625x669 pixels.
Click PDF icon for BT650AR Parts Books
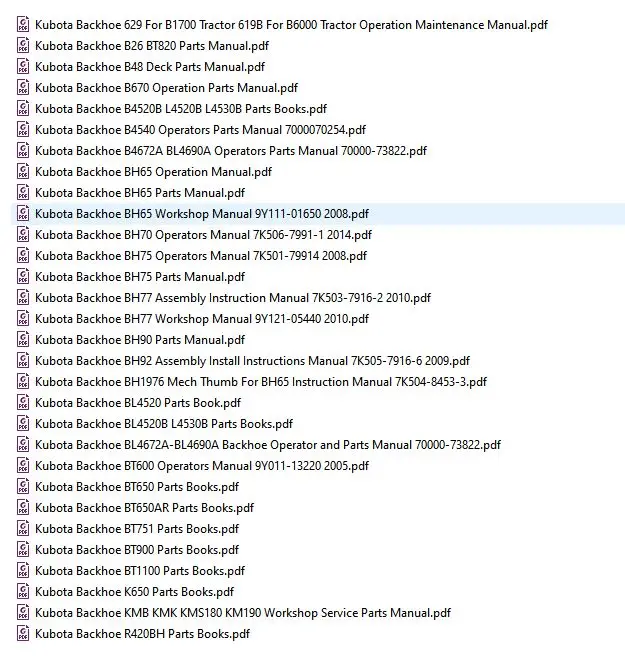click(x=23, y=508)
